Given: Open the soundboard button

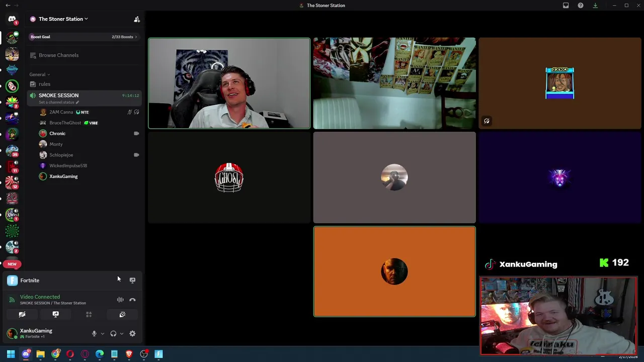Looking at the screenshot, I should click(122, 314).
